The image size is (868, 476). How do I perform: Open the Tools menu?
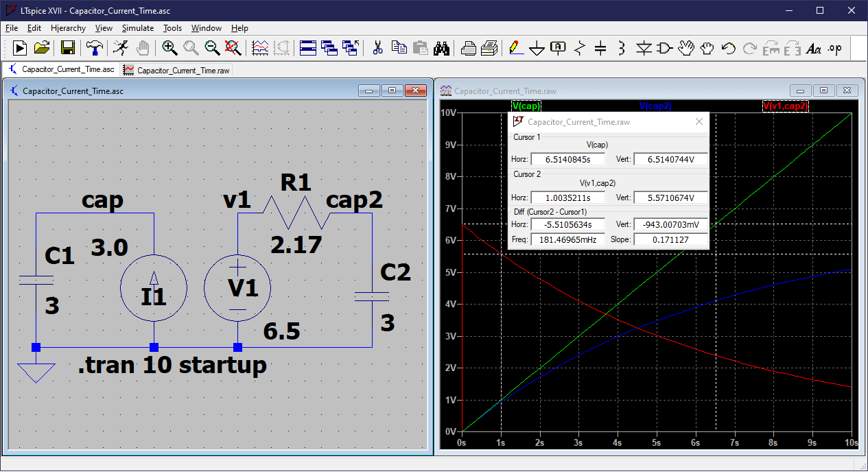click(x=172, y=28)
